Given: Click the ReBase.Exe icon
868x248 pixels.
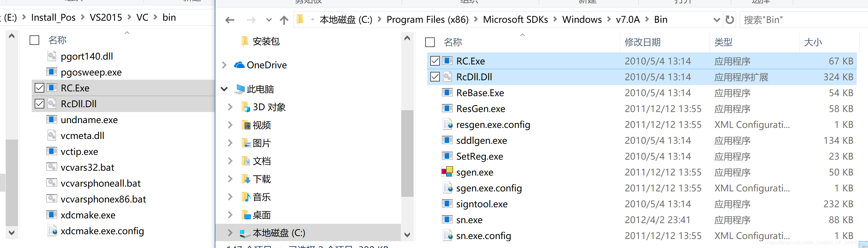Looking at the screenshot, I should [x=447, y=93].
